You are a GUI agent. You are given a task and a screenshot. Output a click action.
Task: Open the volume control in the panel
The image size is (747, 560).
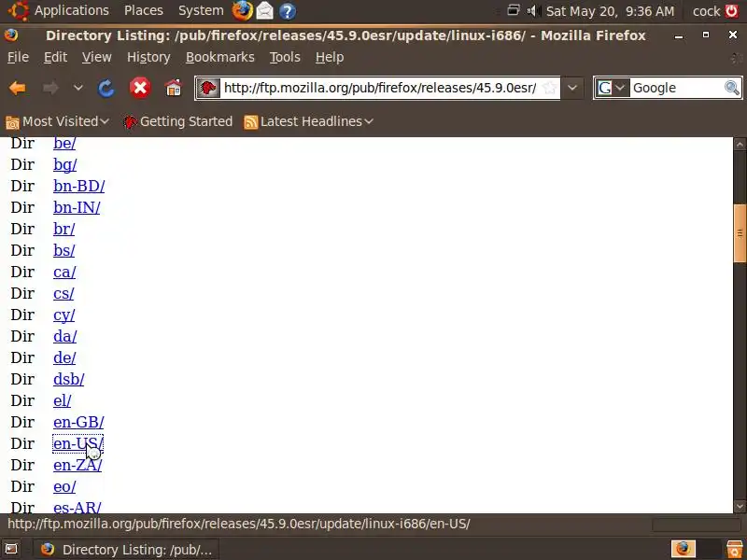tap(533, 10)
